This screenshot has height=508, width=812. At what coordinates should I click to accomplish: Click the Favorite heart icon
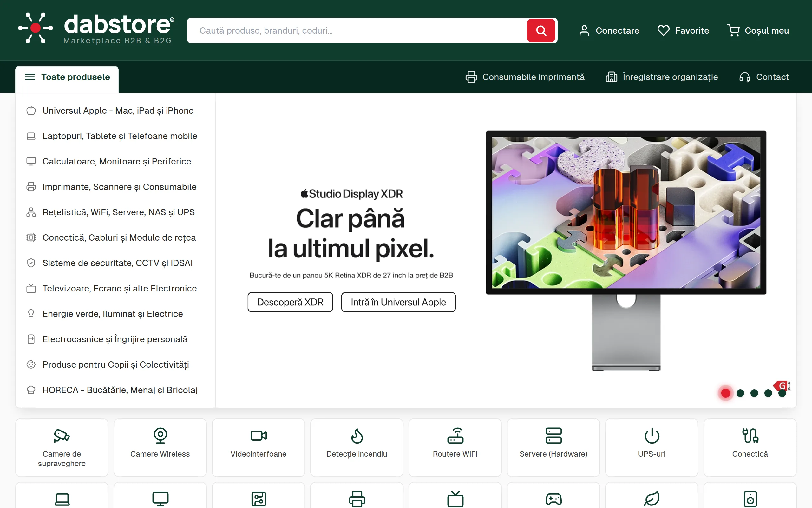663,30
